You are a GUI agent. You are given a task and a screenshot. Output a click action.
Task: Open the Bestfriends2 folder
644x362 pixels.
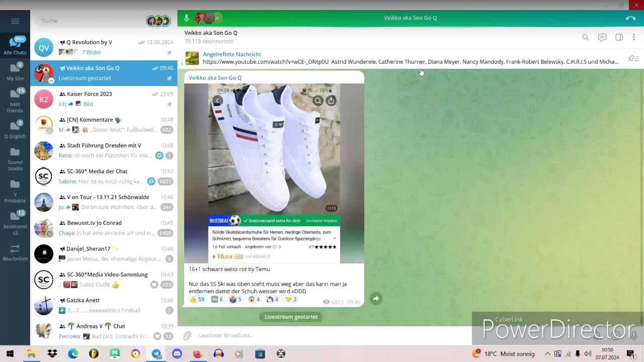tap(15, 223)
